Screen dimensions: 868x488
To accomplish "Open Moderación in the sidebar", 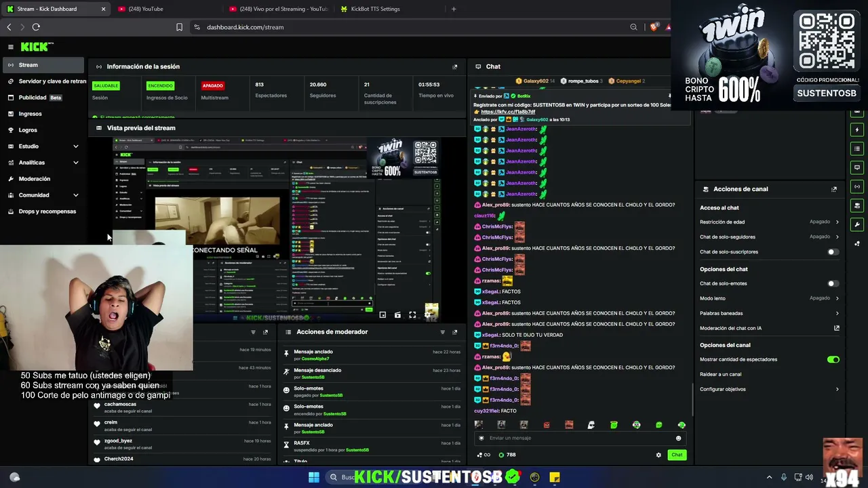I will tap(43, 179).
